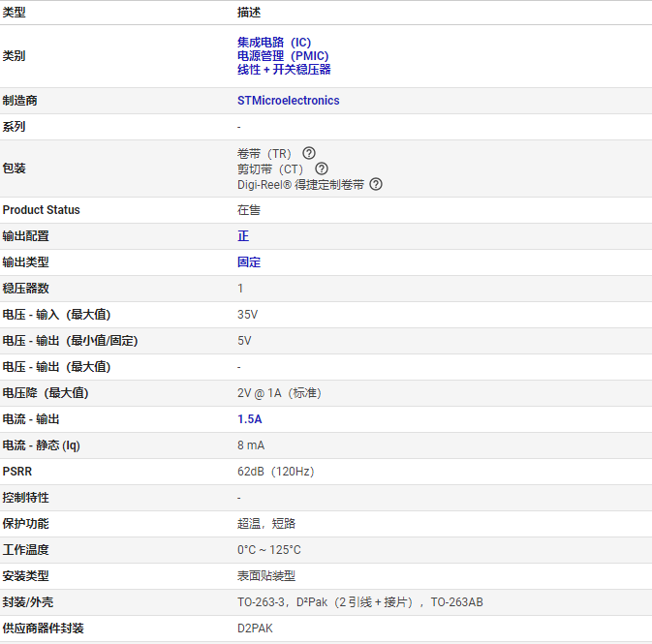Click help icon beside 卷带 (TR)
Viewport: 652px width, 644px height.
click(309, 153)
